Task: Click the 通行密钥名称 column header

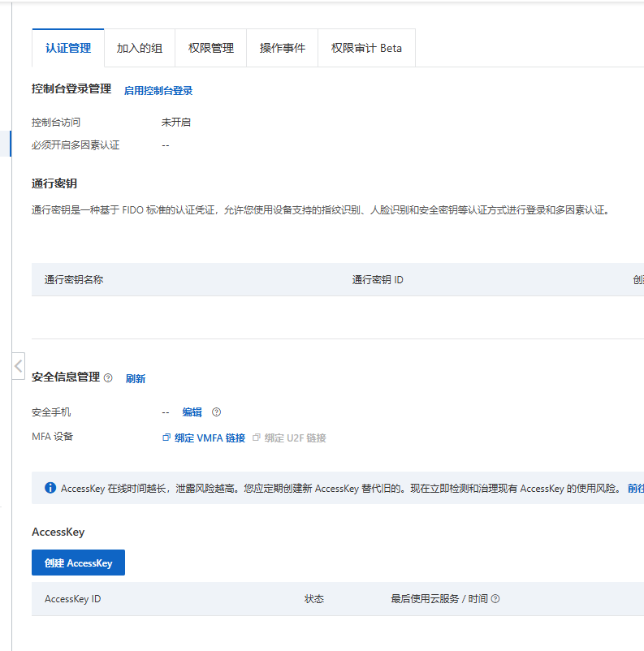Action: point(74,280)
